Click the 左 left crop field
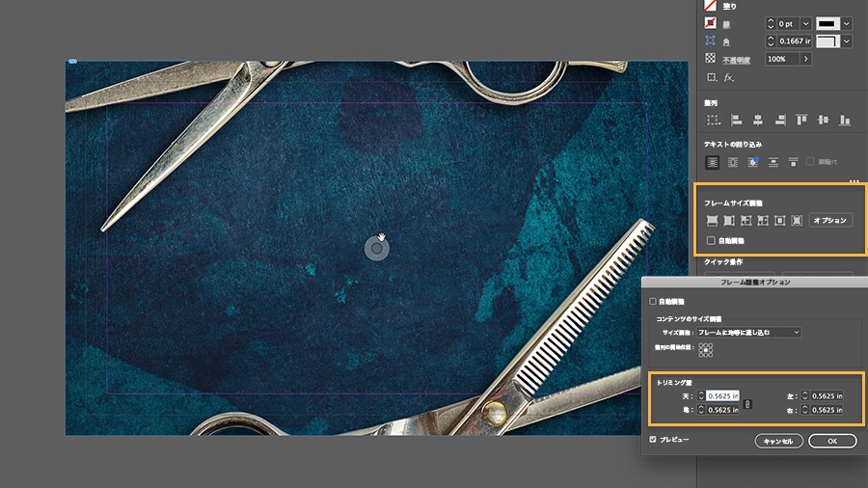Image resolution: width=868 pixels, height=488 pixels. (827, 395)
